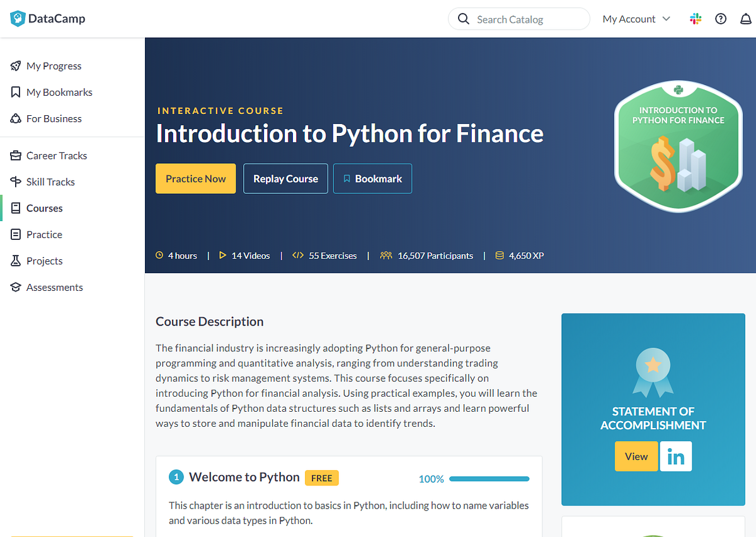Open the help question mark icon
The height and width of the screenshot is (537, 756).
[x=721, y=18]
